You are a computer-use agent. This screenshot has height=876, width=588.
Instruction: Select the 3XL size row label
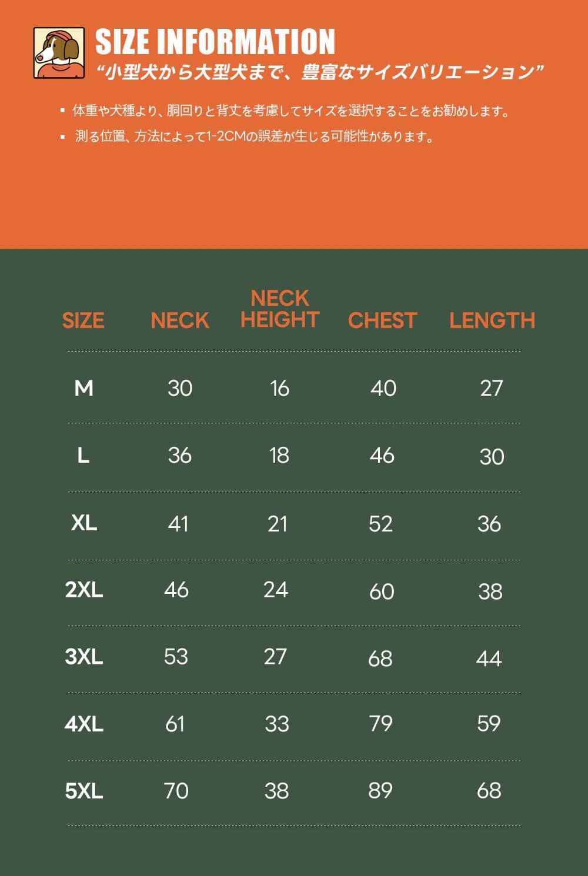[83, 657]
